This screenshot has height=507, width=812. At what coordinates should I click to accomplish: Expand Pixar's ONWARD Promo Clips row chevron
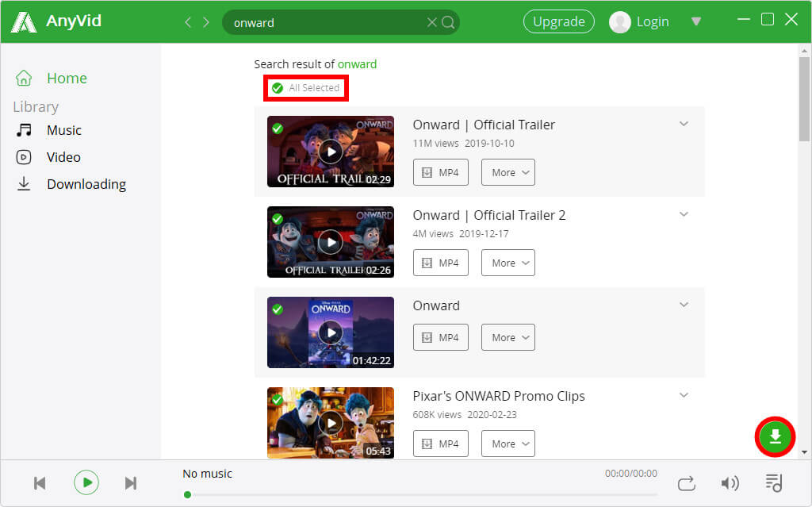684,395
